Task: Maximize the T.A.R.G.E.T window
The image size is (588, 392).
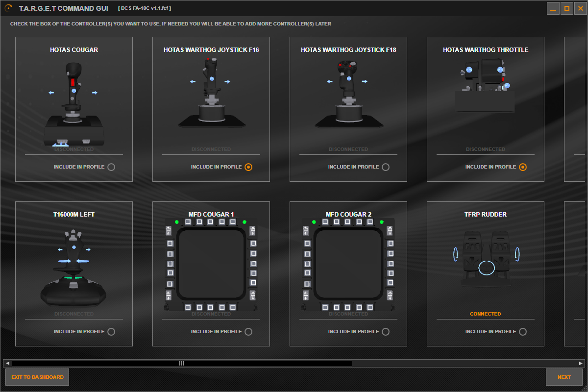Action: pyautogui.click(x=567, y=8)
